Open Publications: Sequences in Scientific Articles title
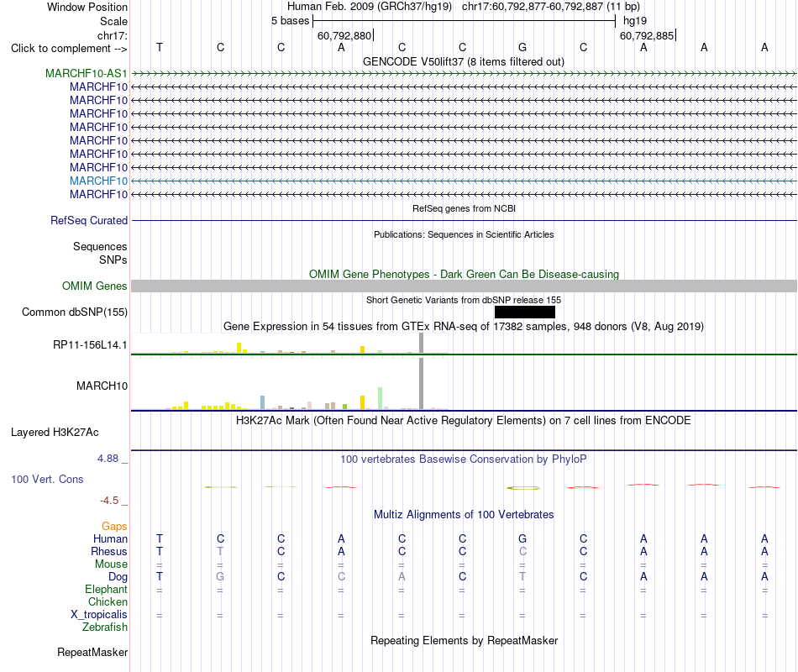Image resolution: width=798 pixels, height=672 pixels. (x=464, y=234)
